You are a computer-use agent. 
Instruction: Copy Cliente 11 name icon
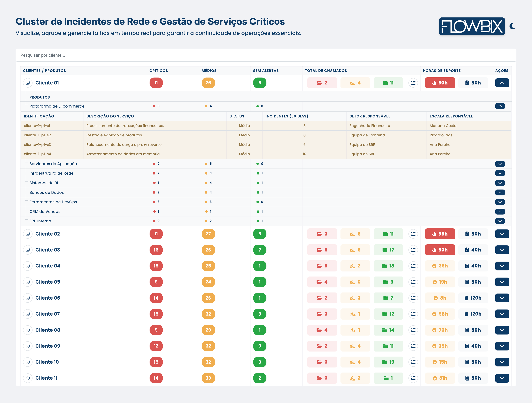tap(28, 378)
